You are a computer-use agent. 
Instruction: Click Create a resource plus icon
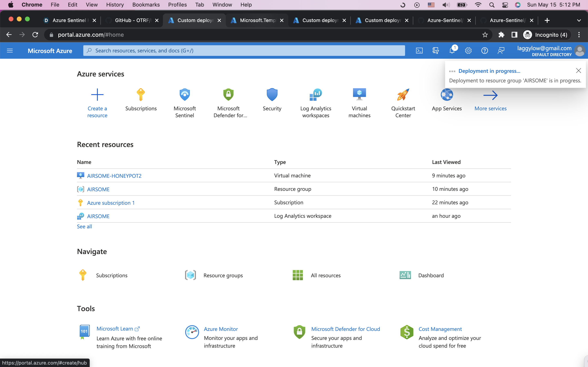coord(97,95)
